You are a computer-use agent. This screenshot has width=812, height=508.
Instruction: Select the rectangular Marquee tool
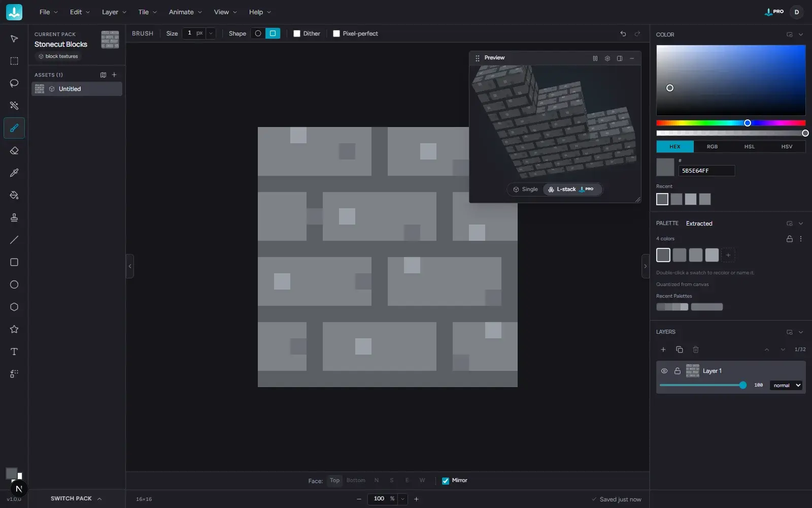tap(14, 61)
